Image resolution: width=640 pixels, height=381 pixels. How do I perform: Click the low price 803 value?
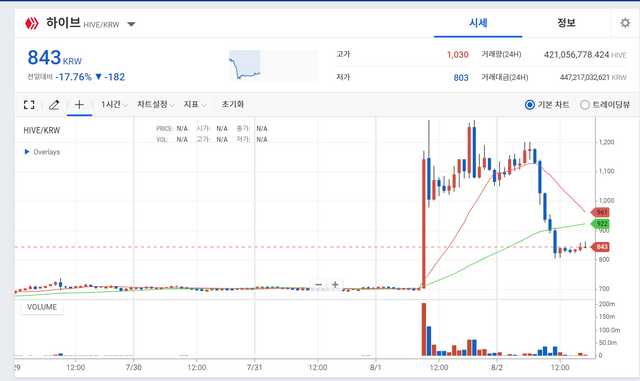pos(461,78)
